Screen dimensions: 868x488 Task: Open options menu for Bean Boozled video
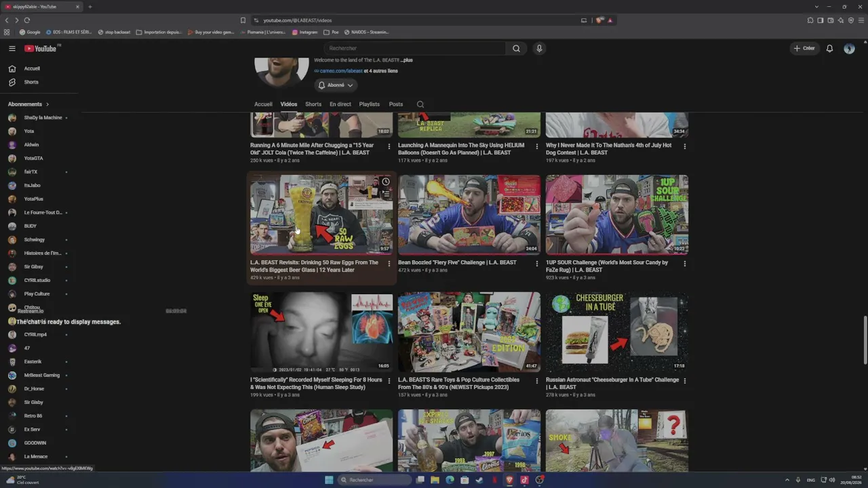click(x=537, y=264)
